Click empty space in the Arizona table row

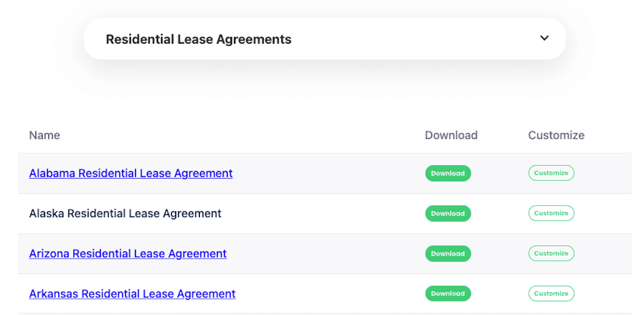(x=327, y=254)
